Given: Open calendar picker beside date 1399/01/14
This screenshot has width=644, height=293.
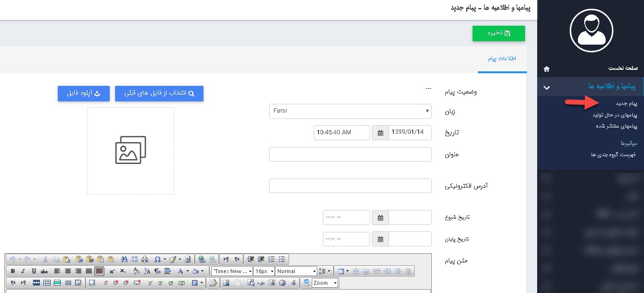Looking at the screenshot, I should pos(380,132).
